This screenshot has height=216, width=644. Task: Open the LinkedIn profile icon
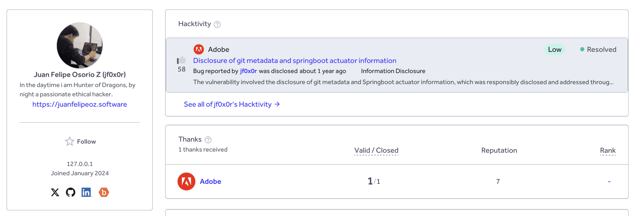tap(87, 192)
